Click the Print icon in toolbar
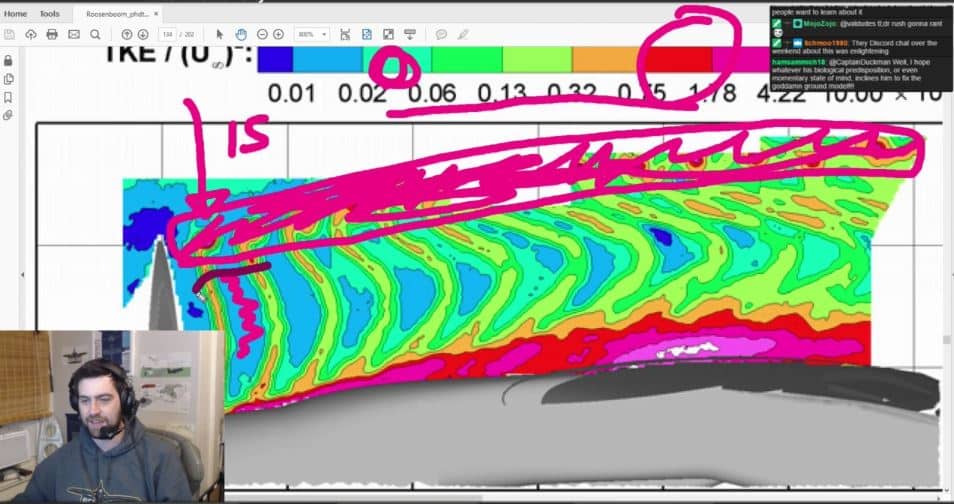Image resolution: width=954 pixels, height=504 pixels. coord(52,34)
